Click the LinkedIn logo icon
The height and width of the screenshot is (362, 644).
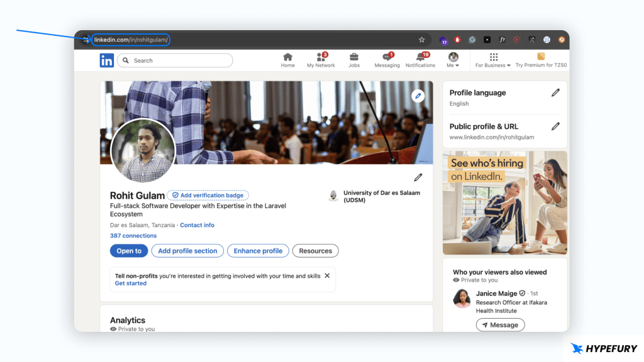[106, 60]
